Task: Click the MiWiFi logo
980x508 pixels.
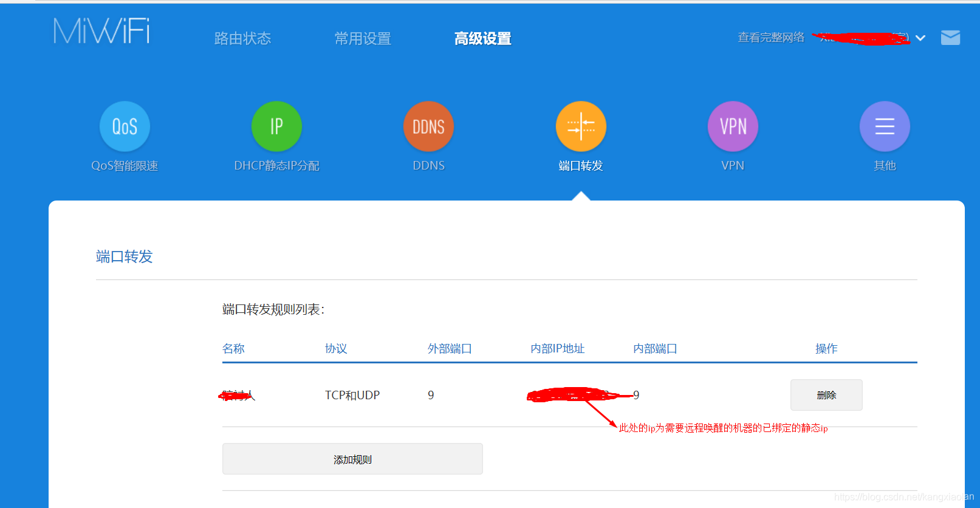Action: [x=101, y=31]
